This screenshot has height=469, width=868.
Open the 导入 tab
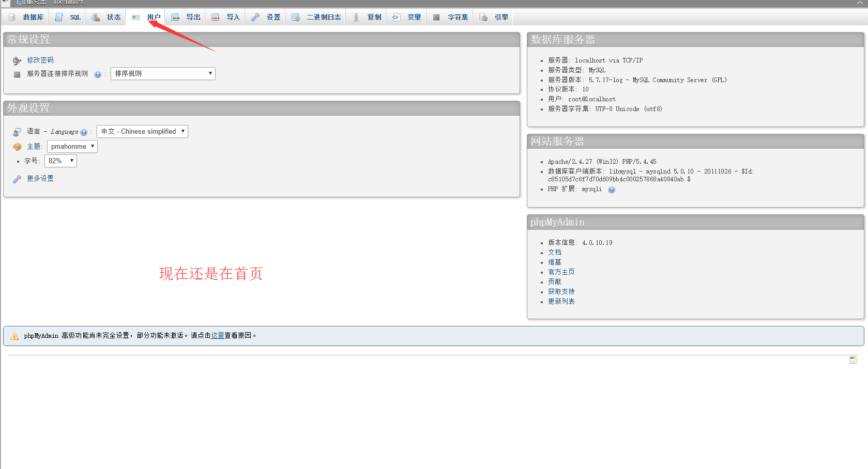point(226,17)
